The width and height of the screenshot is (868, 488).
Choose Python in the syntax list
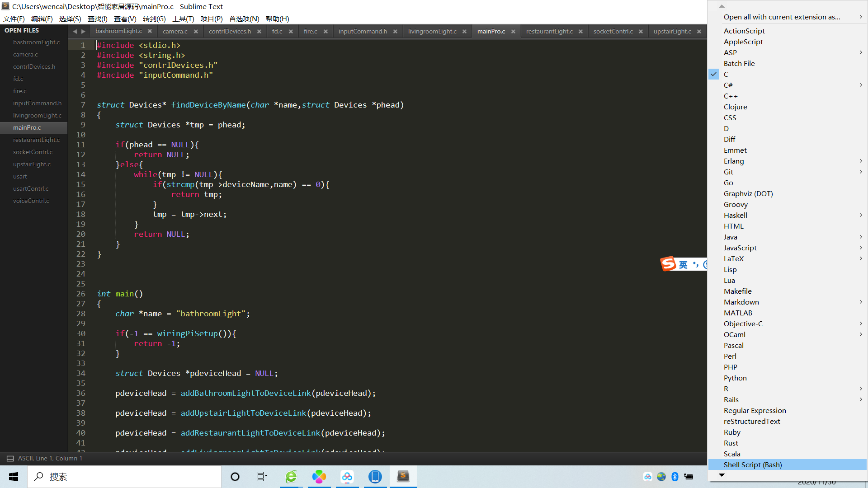click(735, 378)
